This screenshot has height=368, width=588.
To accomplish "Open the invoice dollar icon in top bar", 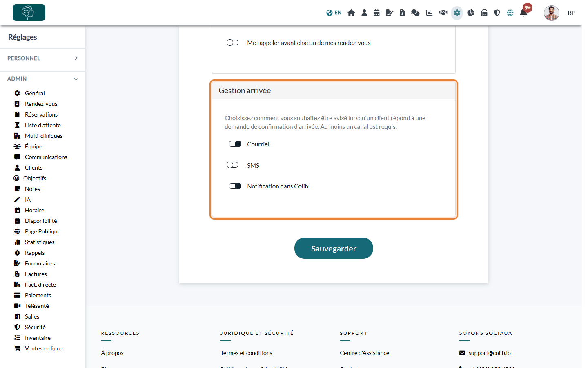I will pos(402,13).
